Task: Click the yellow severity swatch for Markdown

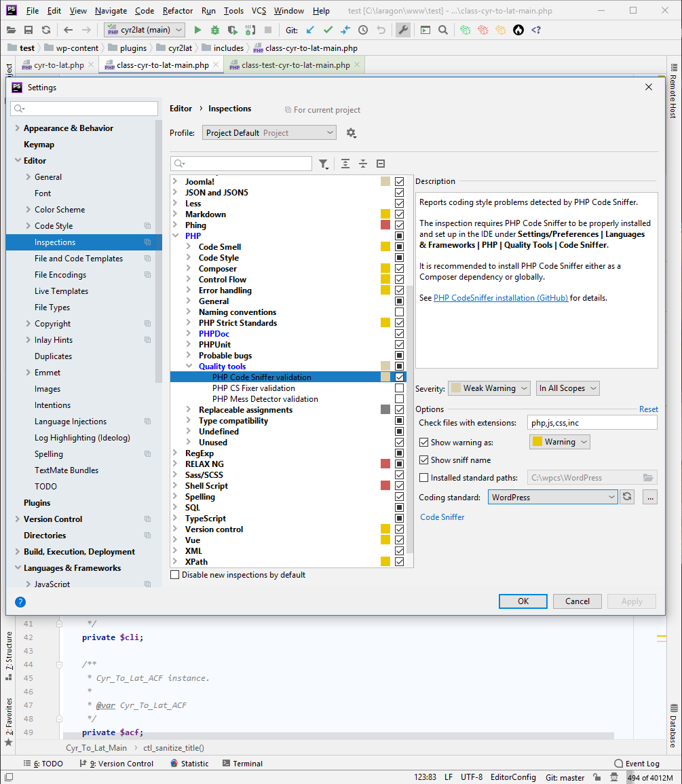Action: point(385,214)
